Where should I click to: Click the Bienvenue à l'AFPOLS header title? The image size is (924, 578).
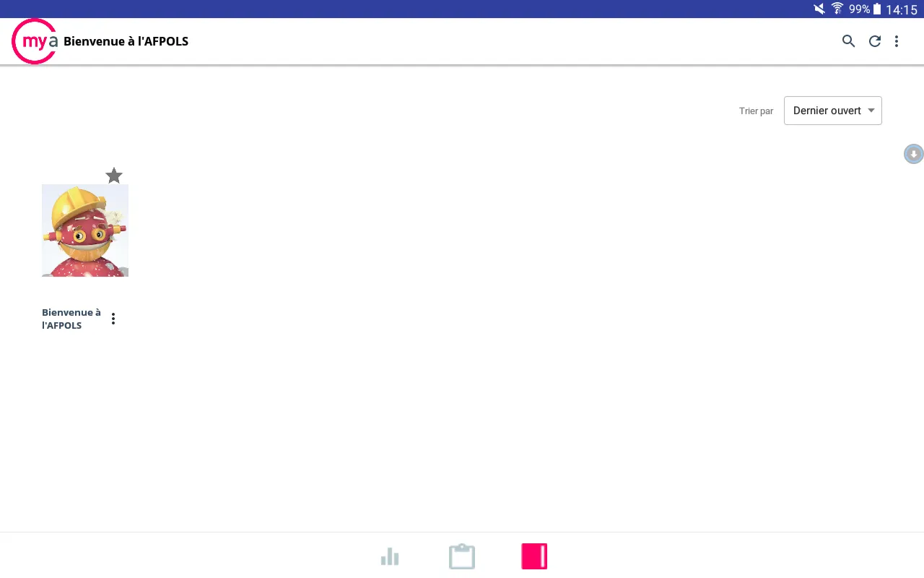click(126, 41)
